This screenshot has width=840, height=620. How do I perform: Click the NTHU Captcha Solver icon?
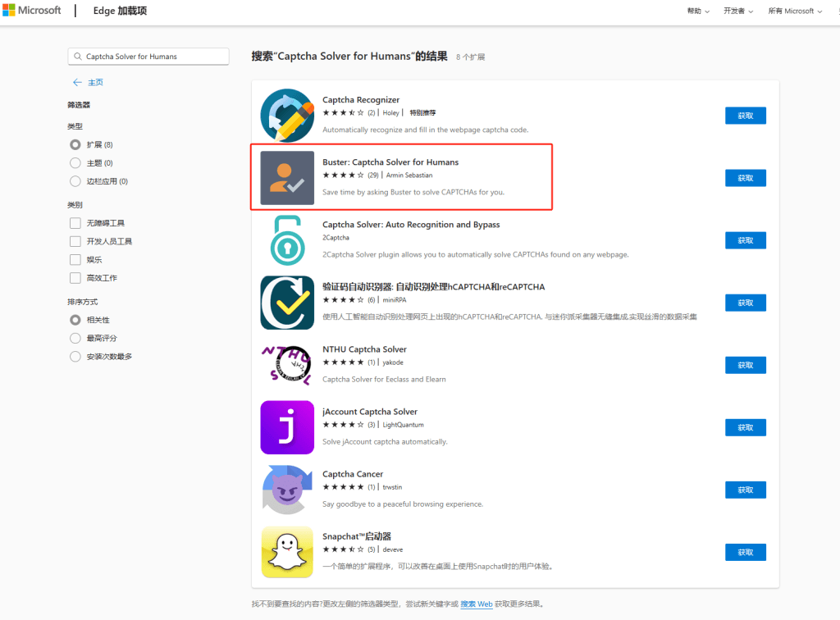point(287,365)
